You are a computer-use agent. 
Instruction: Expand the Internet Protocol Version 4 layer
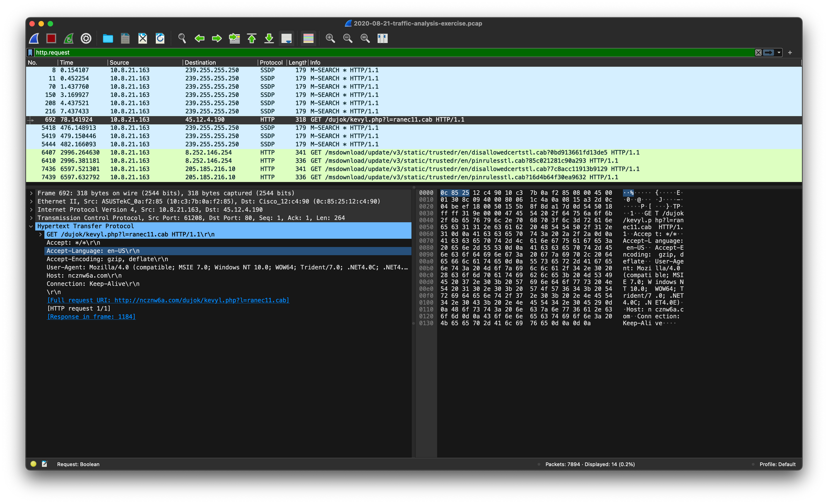(x=31, y=210)
